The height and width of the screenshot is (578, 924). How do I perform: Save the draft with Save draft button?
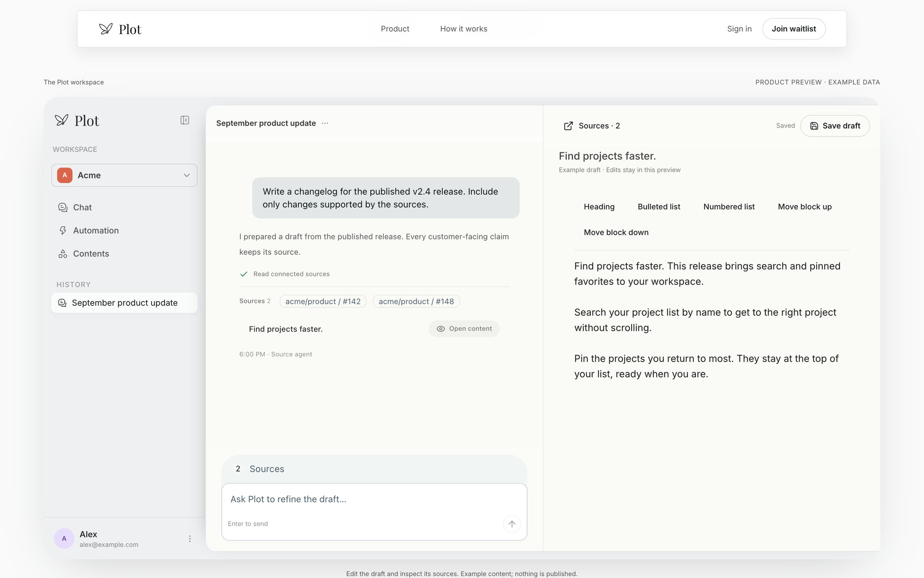[x=835, y=126]
